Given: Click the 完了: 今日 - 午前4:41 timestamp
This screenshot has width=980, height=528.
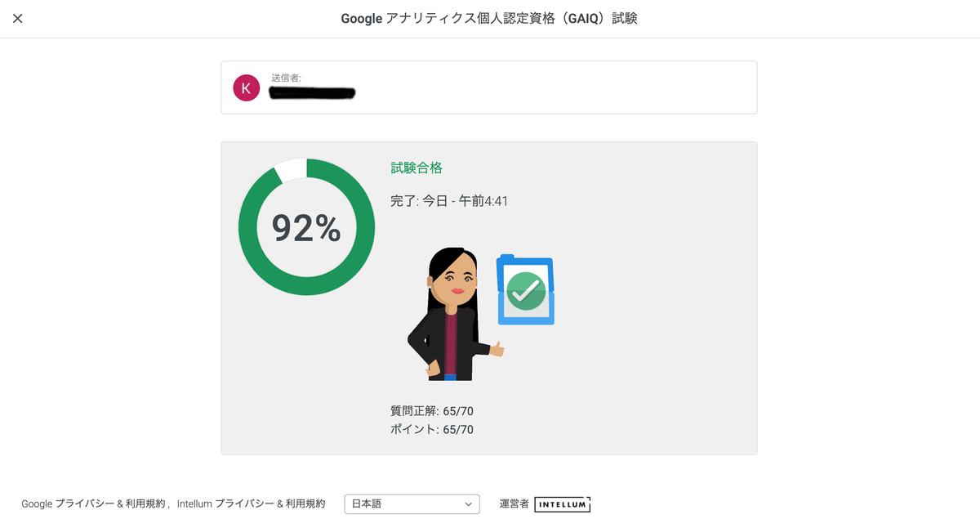Looking at the screenshot, I should pyautogui.click(x=449, y=201).
